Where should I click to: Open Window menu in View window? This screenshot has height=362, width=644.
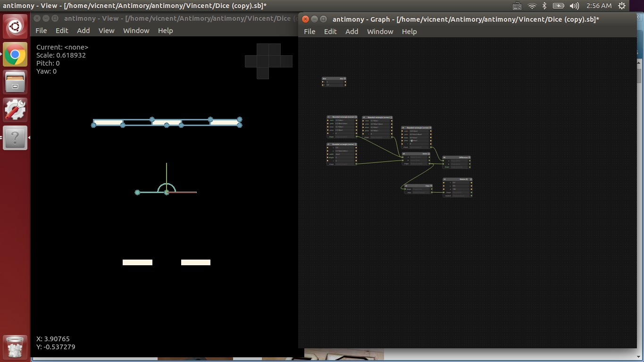(136, 30)
